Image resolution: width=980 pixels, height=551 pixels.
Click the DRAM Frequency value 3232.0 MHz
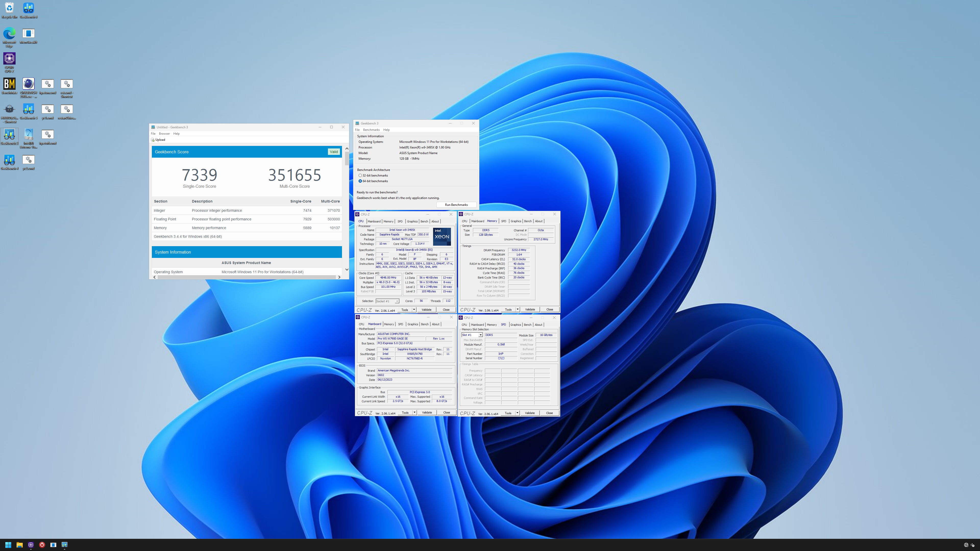tap(519, 250)
